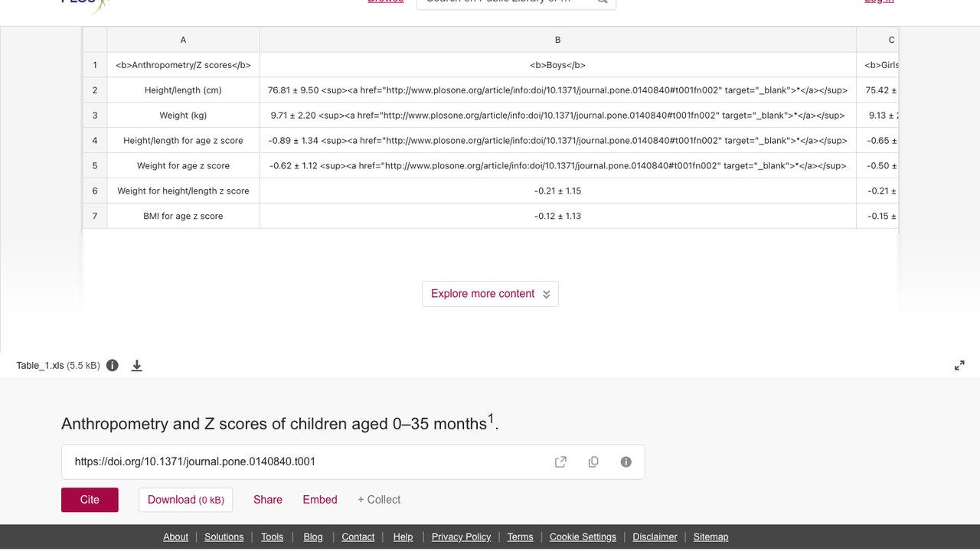
Task: Open the Blog footer link
Action: pyautogui.click(x=313, y=537)
